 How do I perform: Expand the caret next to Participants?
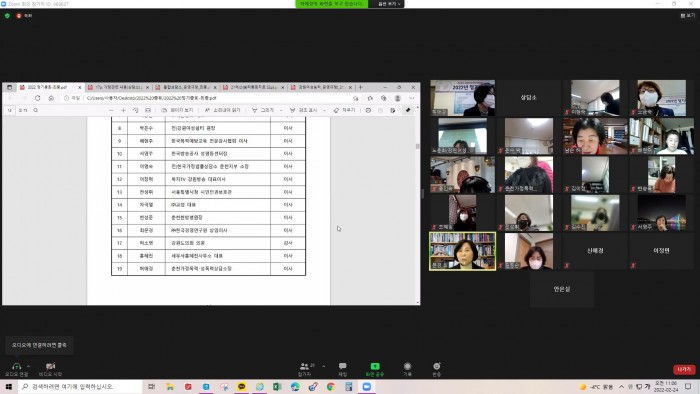tap(324, 366)
